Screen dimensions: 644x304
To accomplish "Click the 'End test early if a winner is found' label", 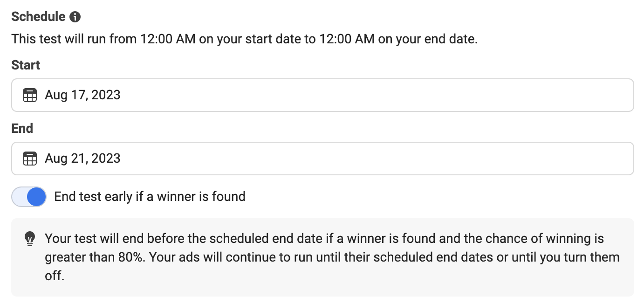I will pos(150,197).
